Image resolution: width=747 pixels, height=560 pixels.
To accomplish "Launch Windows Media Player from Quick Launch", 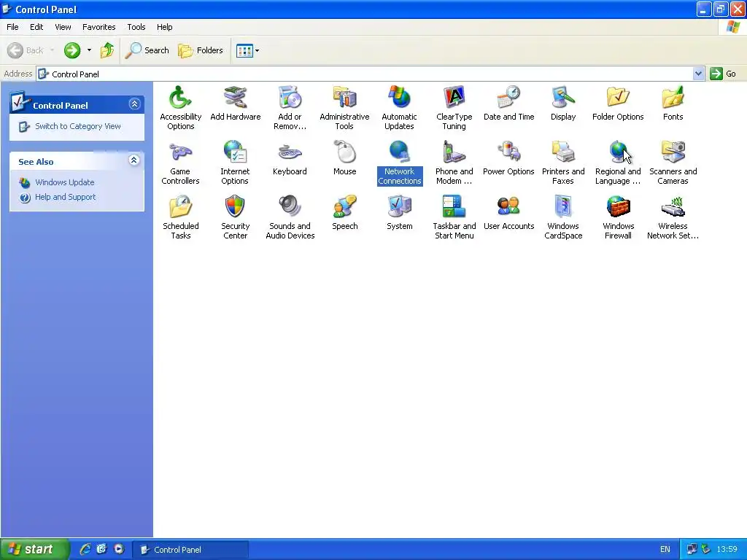I will pos(119,550).
